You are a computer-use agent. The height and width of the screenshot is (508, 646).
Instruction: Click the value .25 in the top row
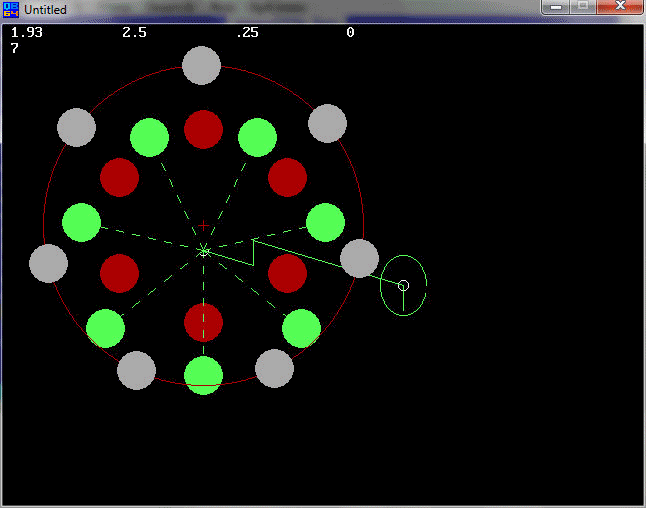pos(247,33)
